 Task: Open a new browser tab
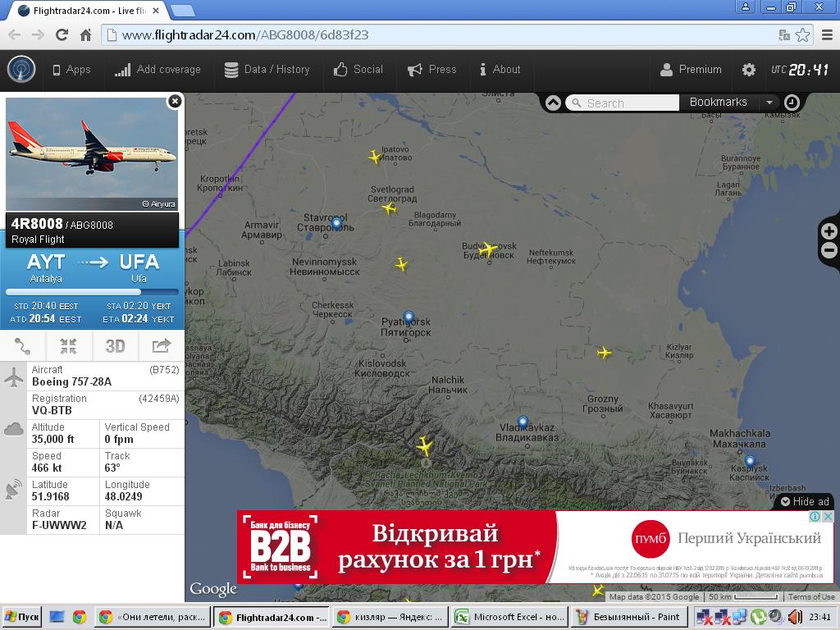(x=183, y=11)
